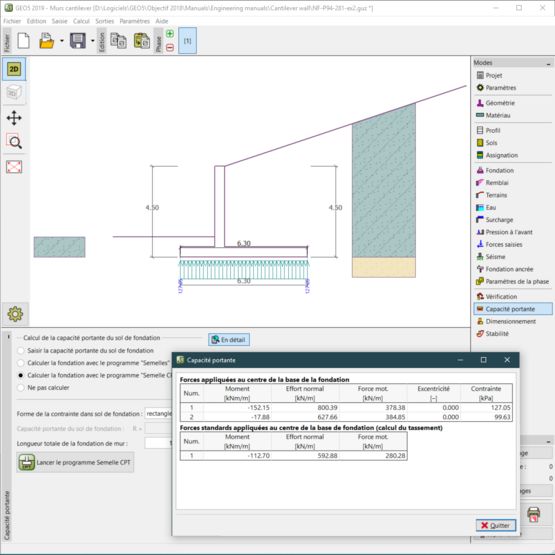Image resolution: width=555 pixels, height=555 pixels.
Task: Expand the save dropdown arrow
Action: [x=93, y=41]
